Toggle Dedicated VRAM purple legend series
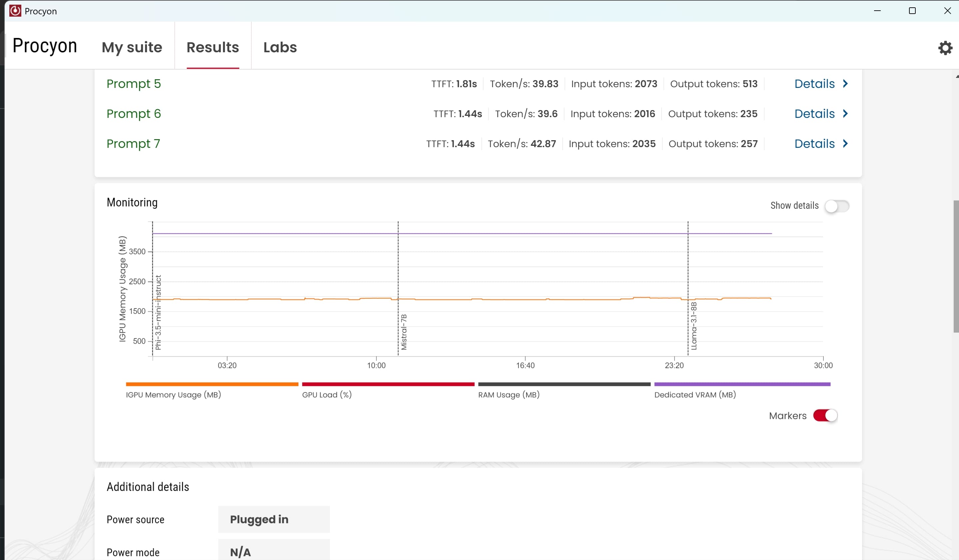 (742, 385)
